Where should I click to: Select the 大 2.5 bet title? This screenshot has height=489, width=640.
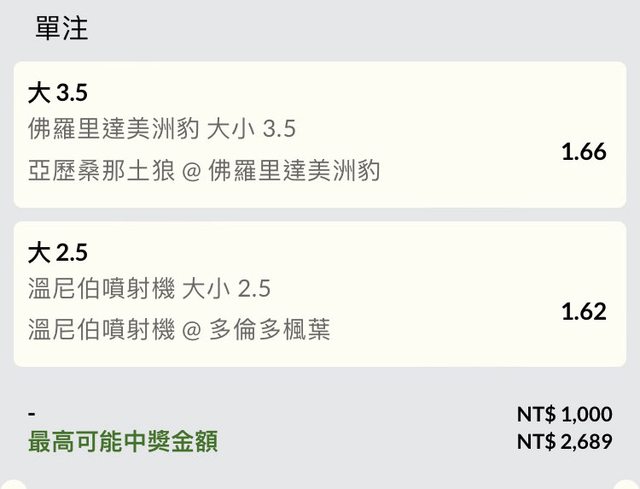pyautogui.click(x=58, y=252)
